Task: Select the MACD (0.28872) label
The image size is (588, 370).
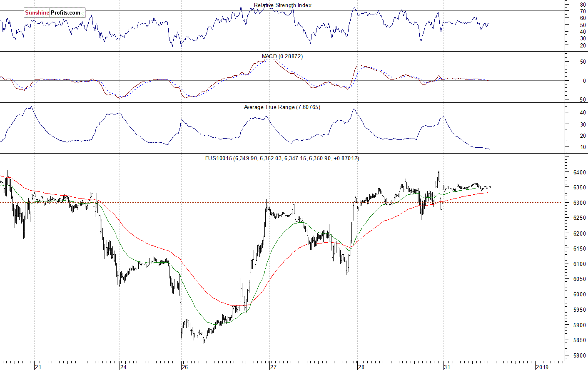Action: point(282,56)
